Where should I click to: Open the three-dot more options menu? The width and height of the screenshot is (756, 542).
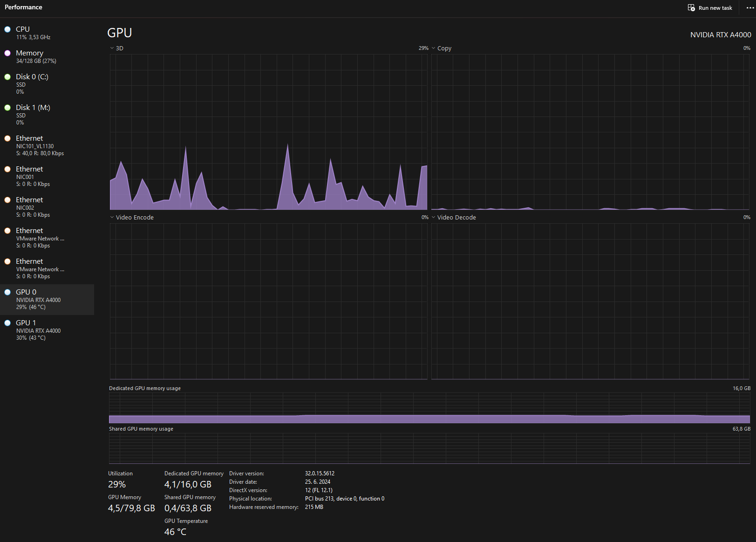pos(750,7)
